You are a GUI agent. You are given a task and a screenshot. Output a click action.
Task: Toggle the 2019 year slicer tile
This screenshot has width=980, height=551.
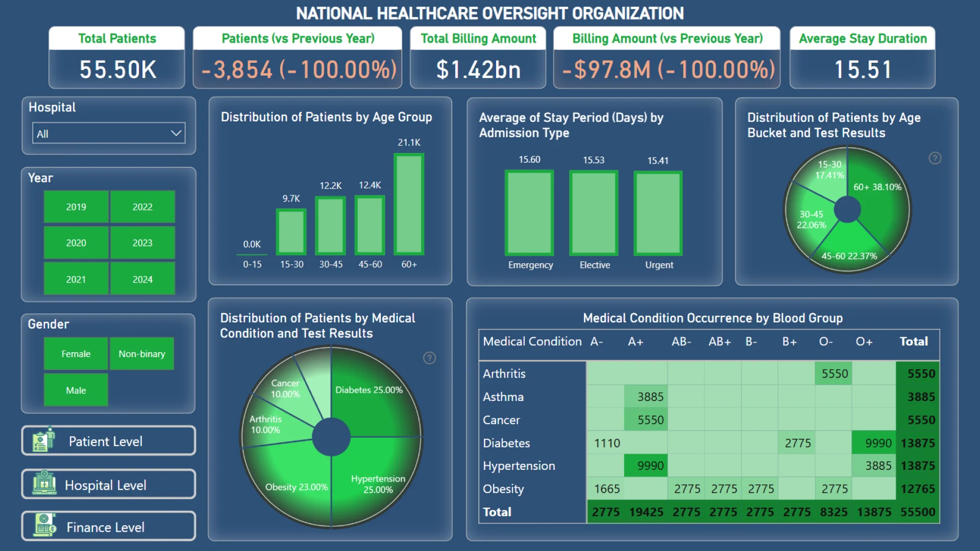(76, 207)
